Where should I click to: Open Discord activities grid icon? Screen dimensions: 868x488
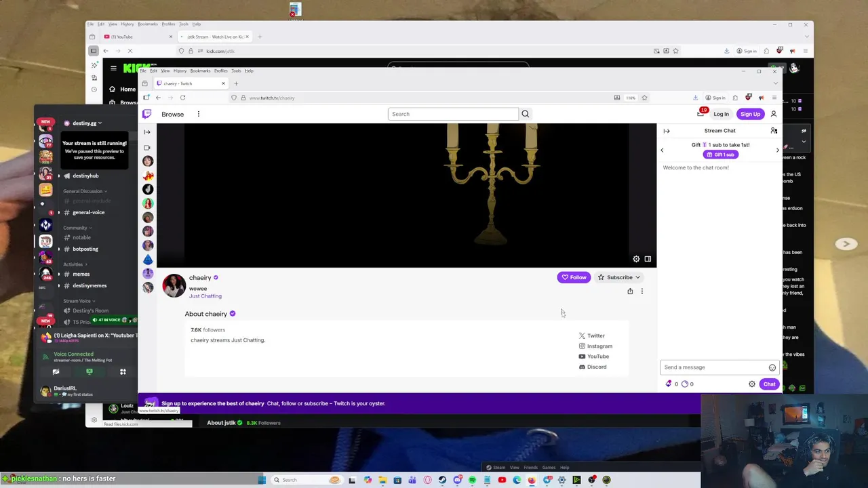point(123,371)
